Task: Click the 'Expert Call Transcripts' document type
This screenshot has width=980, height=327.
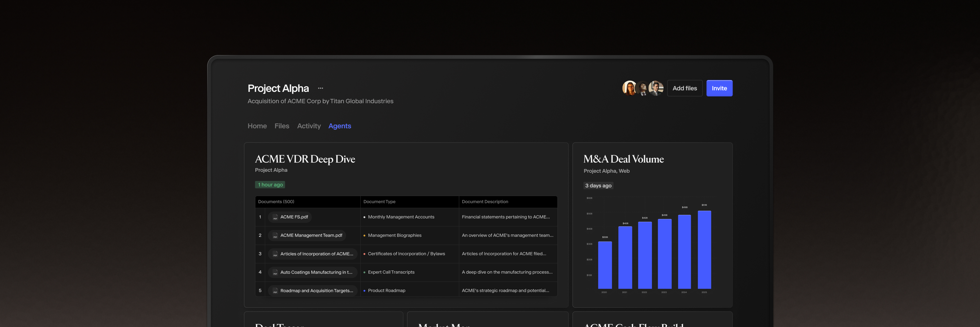Action: pyautogui.click(x=391, y=272)
